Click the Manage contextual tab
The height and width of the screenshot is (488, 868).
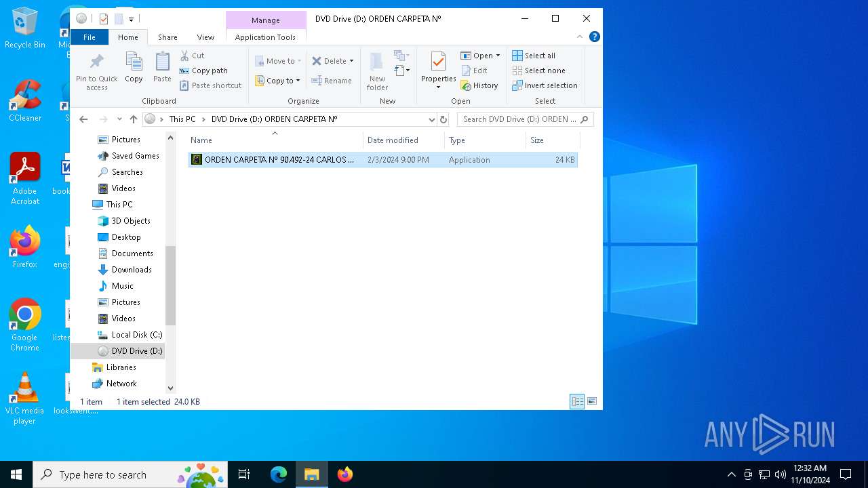pyautogui.click(x=266, y=20)
